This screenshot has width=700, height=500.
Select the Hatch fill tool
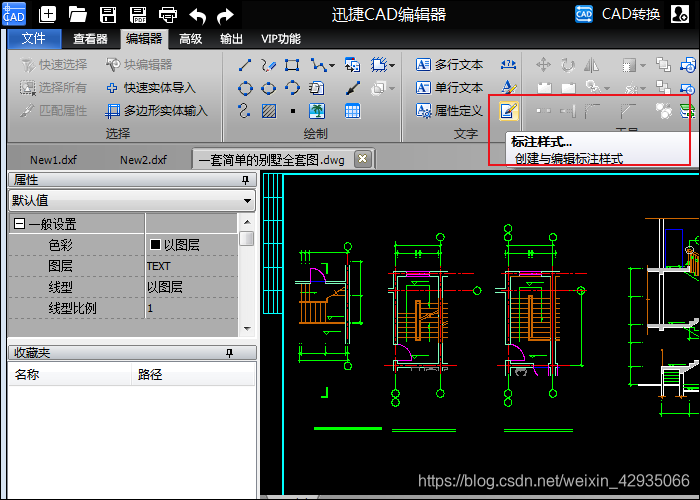[269, 111]
